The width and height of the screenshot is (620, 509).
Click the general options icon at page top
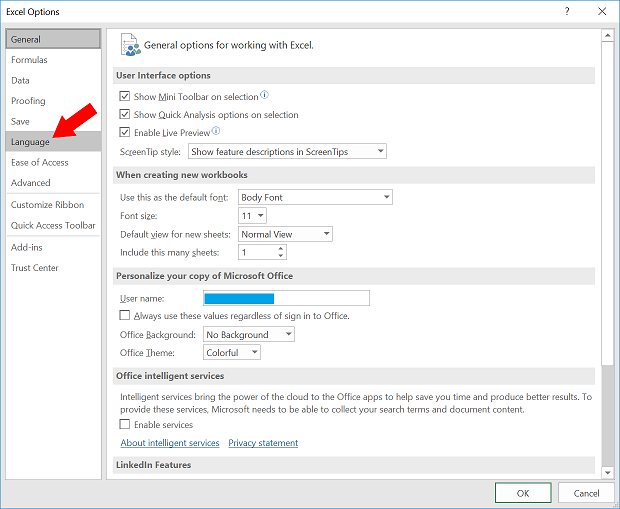point(130,45)
